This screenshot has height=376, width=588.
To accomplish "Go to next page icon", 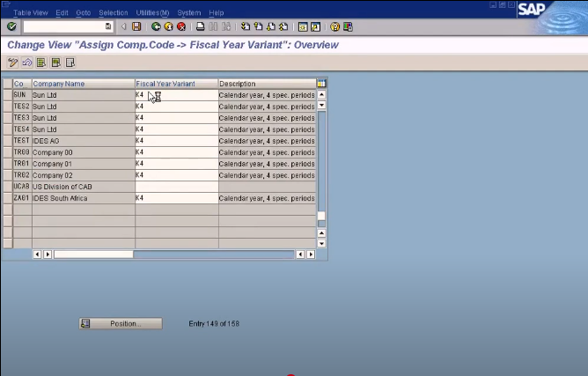I will pos(271,26).
